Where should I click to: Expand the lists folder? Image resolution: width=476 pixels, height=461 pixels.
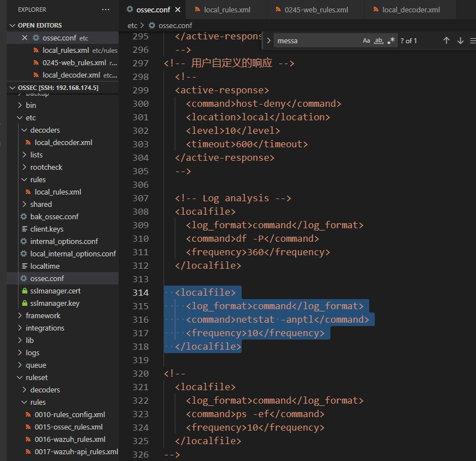click(62, 155)
